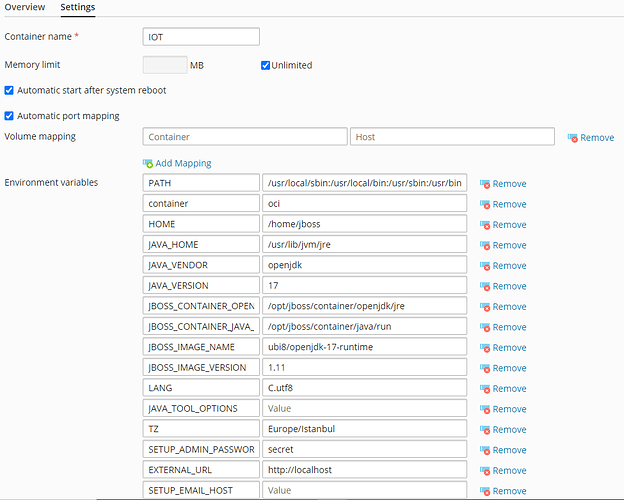Uncheck the Unlimited memory checkbox
The height and width of the screenshot is (500, 624).
pyautogui.click(x=265, y=65)
